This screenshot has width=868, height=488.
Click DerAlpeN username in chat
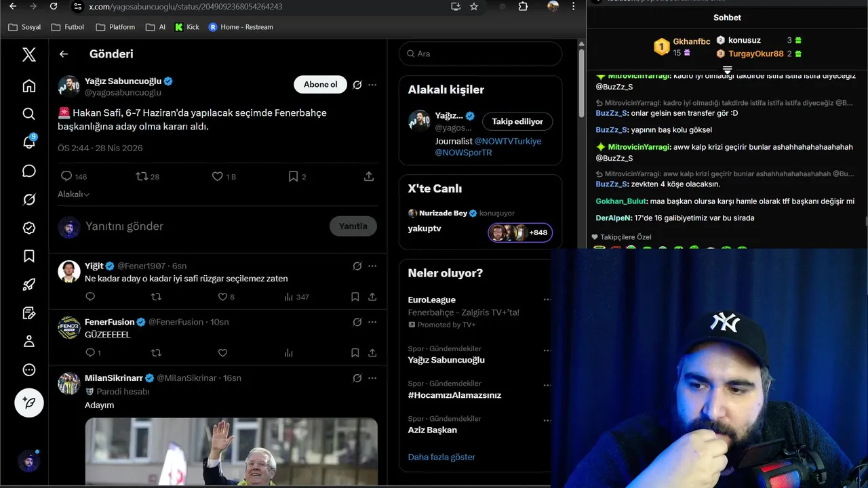[x=614, y=218]
